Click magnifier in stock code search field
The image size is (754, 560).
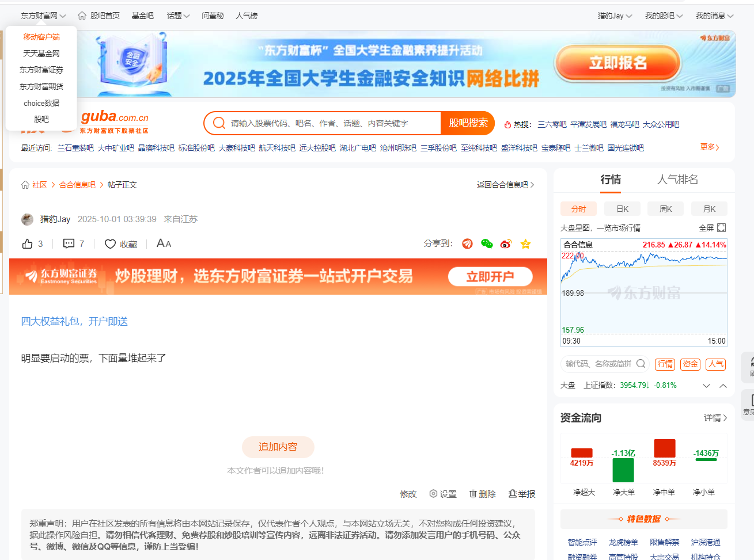coord(641,364)
